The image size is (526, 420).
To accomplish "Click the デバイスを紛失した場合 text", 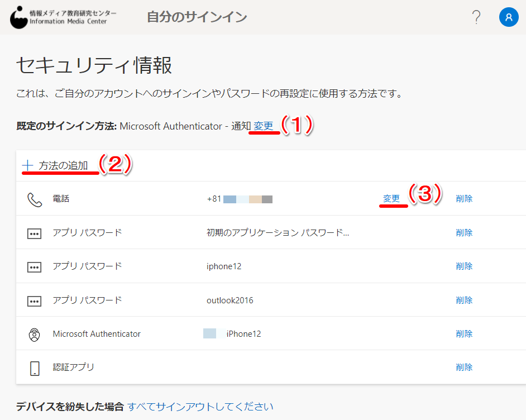I will coord(70,407).
